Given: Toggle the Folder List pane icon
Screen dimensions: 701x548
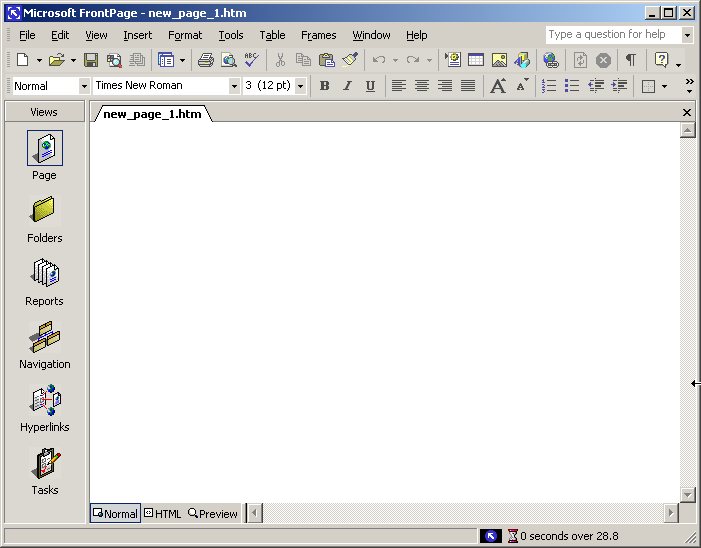Looking at the screenshot, I should 166,59.
